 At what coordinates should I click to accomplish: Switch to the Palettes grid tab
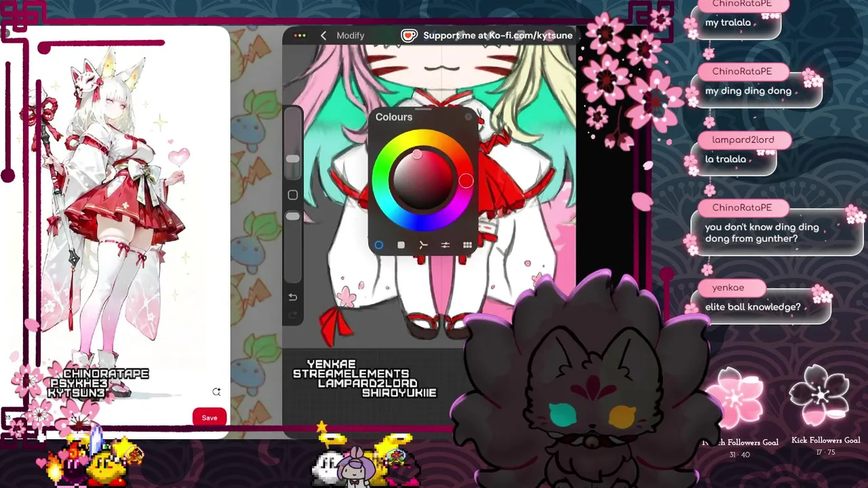(467, 245)
